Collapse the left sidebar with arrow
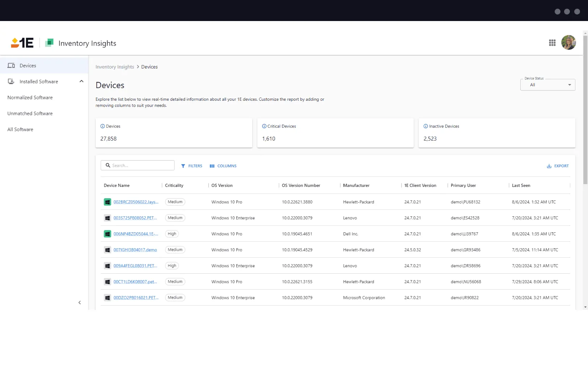The image size is (588, 374). 80,303
